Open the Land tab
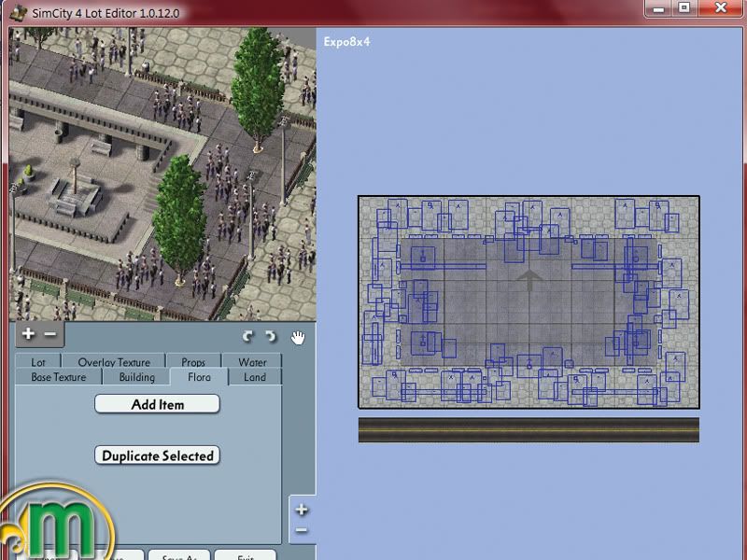747x560 pixels. [x=254, y=377]
